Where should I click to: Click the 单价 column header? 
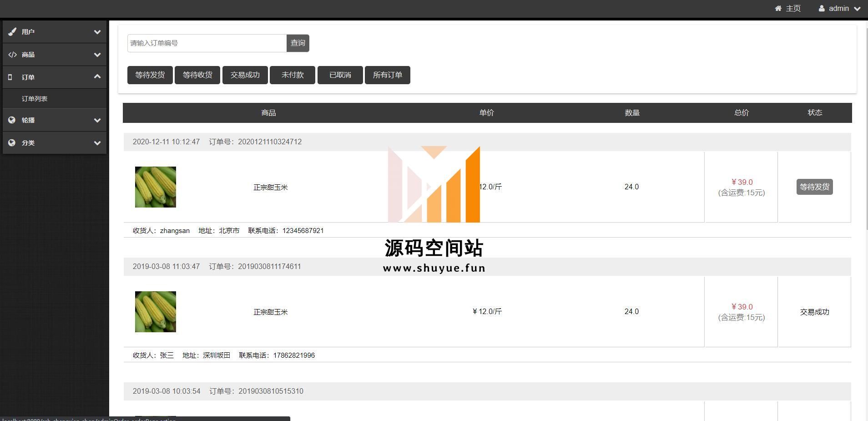pyautogui.click(x=487, y=113)
